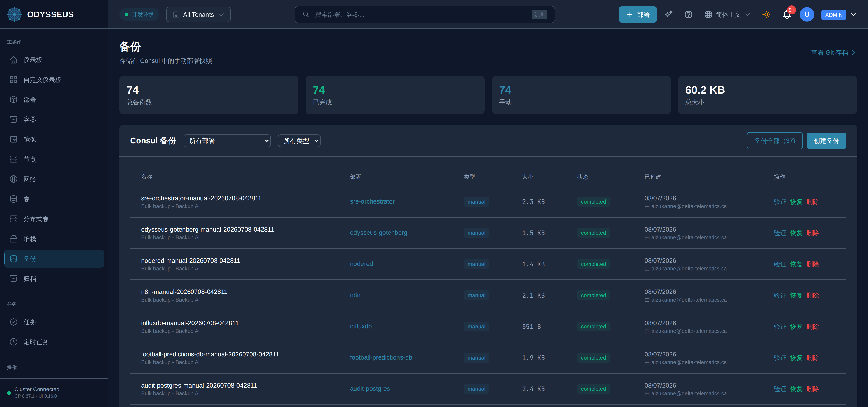Screen dimensions: 868x407
Task: Click the AI sparkle assistant icon
Action: coord(669,14)
